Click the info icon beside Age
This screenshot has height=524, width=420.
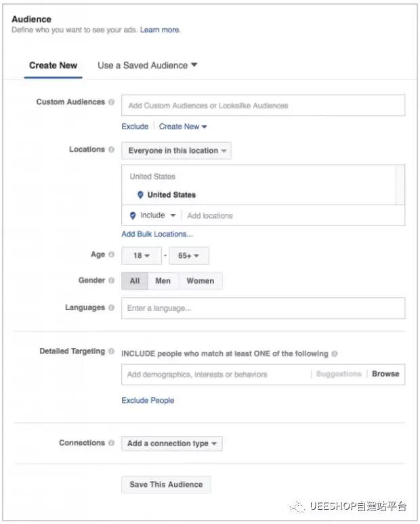pos(111,255)
